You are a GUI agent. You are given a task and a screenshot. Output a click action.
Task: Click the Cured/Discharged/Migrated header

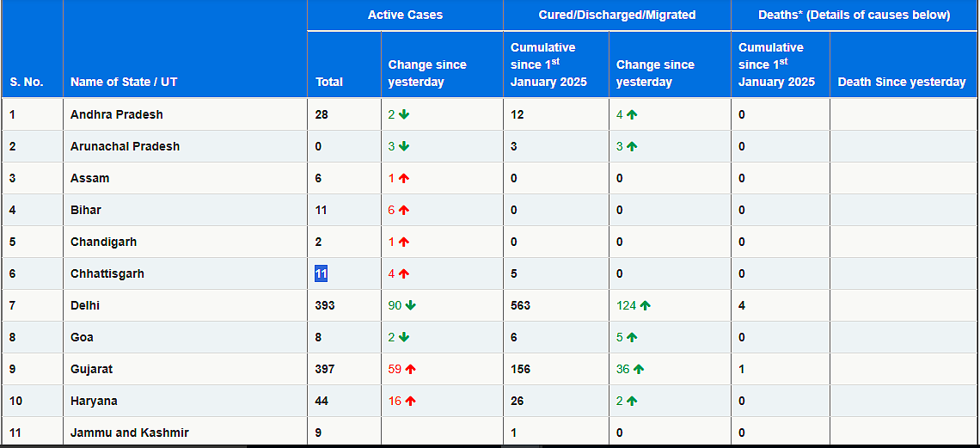tap(617, 15)
